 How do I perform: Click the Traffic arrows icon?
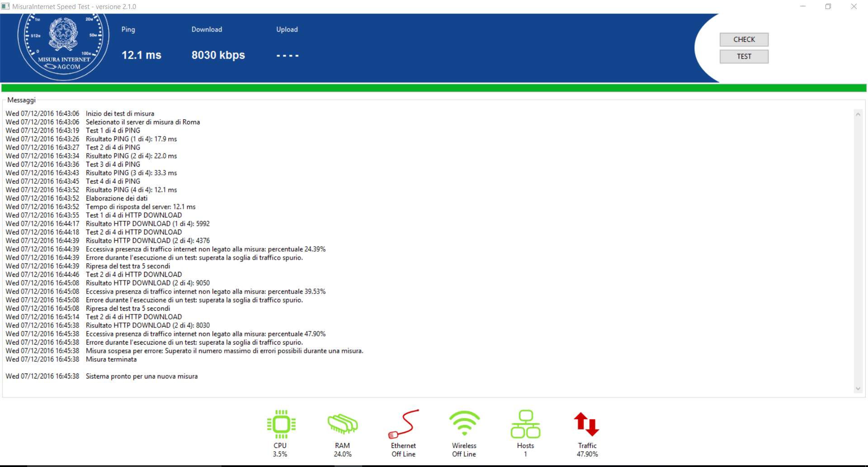[x=586, y=424]
